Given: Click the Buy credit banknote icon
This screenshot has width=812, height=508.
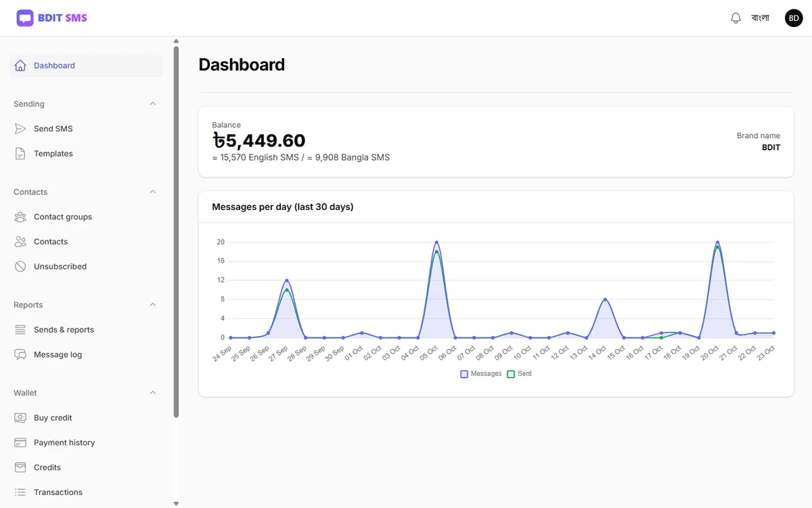Looking at the screenshot, I should (x=20, y=418).
